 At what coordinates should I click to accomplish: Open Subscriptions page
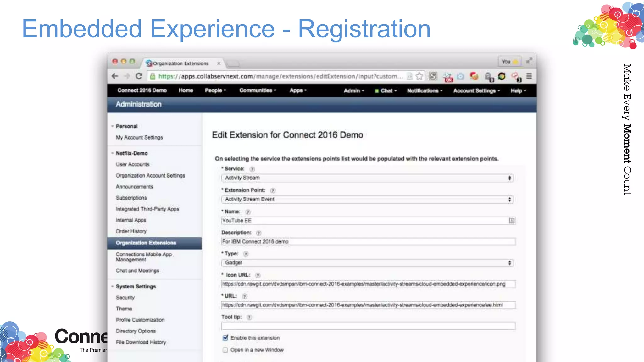tap(131, 198)
